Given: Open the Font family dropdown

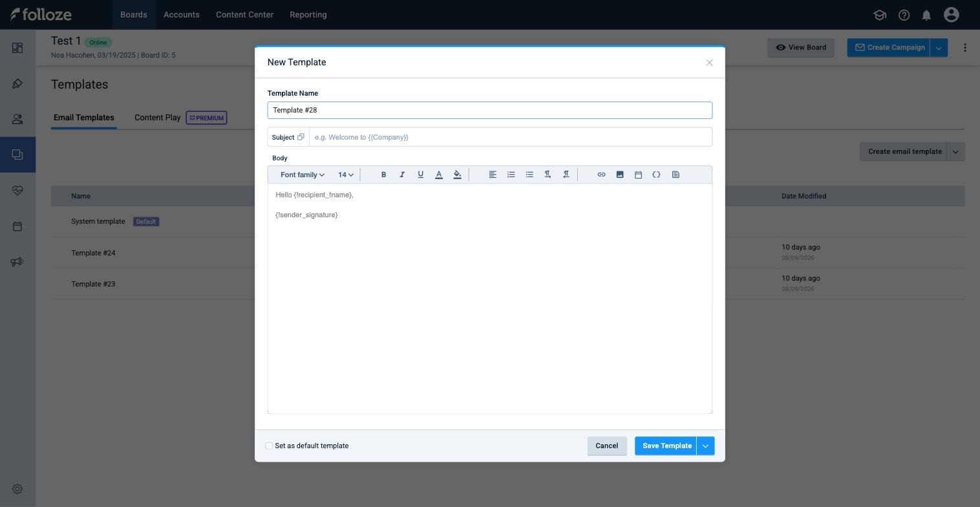Looking at the screenshot, I should (303, 175).
